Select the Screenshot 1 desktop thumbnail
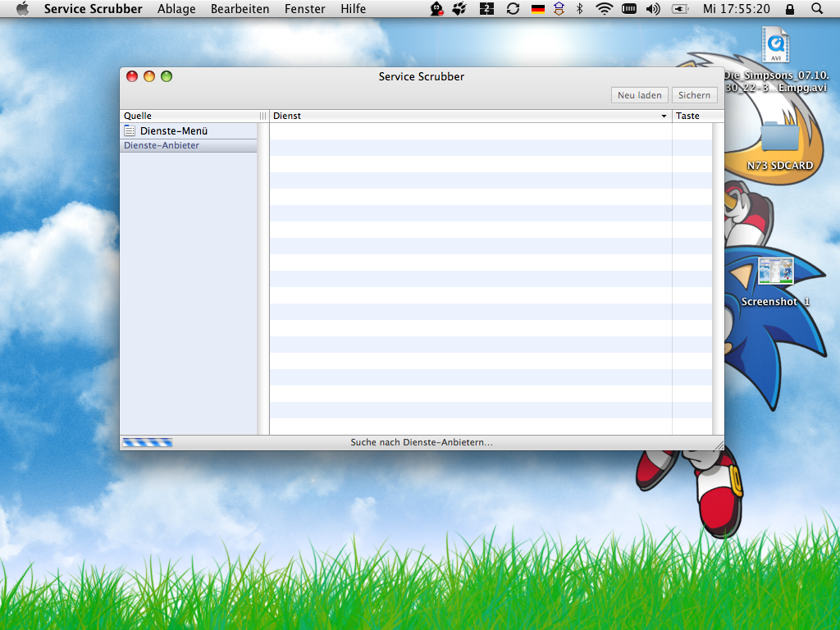 pyautogui.click(x=775, y=272)
